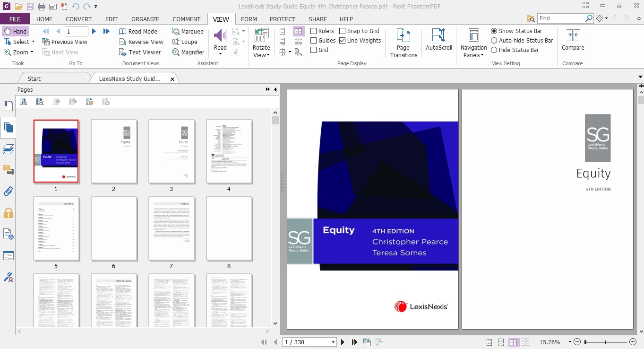This screenshot has width=644, height=349.
Task: Select Auto-hide Status Bar option
Action: [x=494, y=41]
